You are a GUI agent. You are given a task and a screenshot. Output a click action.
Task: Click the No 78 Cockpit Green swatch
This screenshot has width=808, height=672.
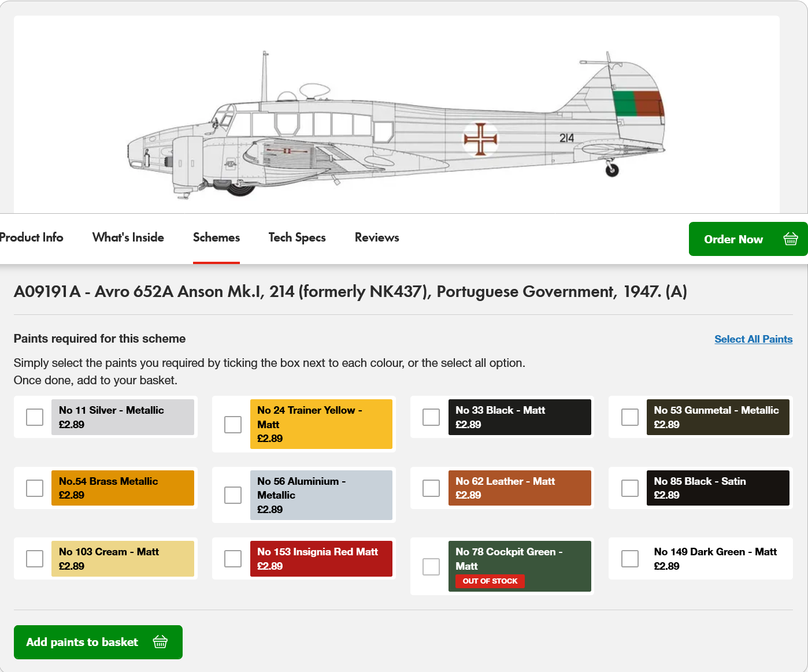click(x=520, y=566)
